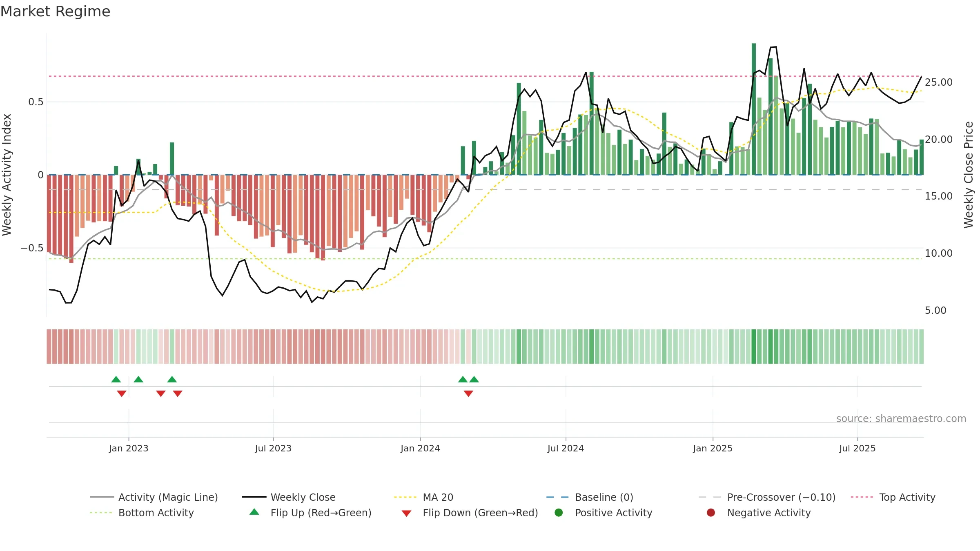
Task: Click the green Flip Up triangle in legend
Action: (x=254, y=512)
